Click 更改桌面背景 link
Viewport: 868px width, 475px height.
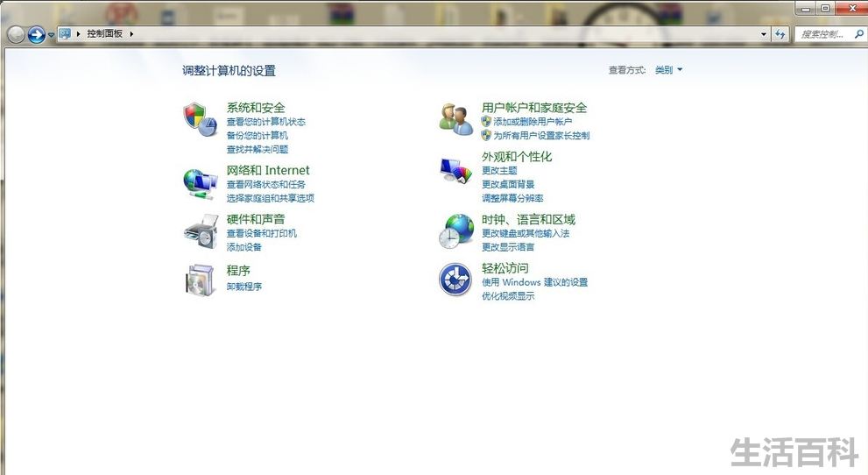click(508, 184)
